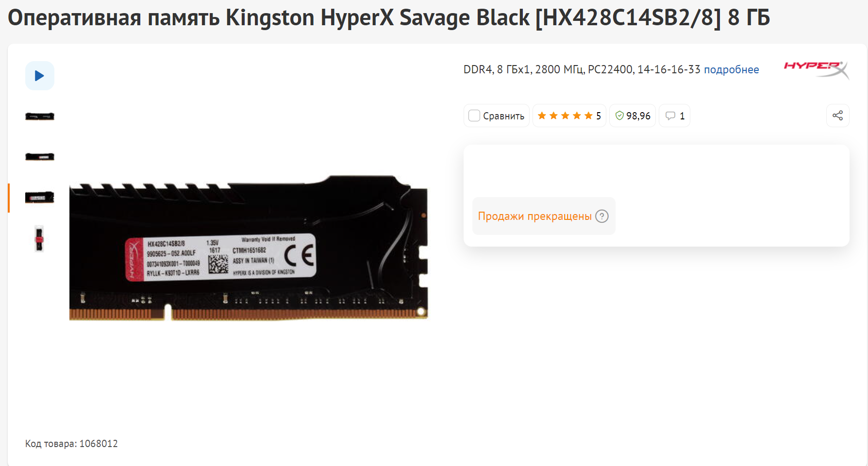This screenshot has height=466, width=868.
Task: Click the question mark next to Продажи прекращены
Action: click(x=602, y=216)
